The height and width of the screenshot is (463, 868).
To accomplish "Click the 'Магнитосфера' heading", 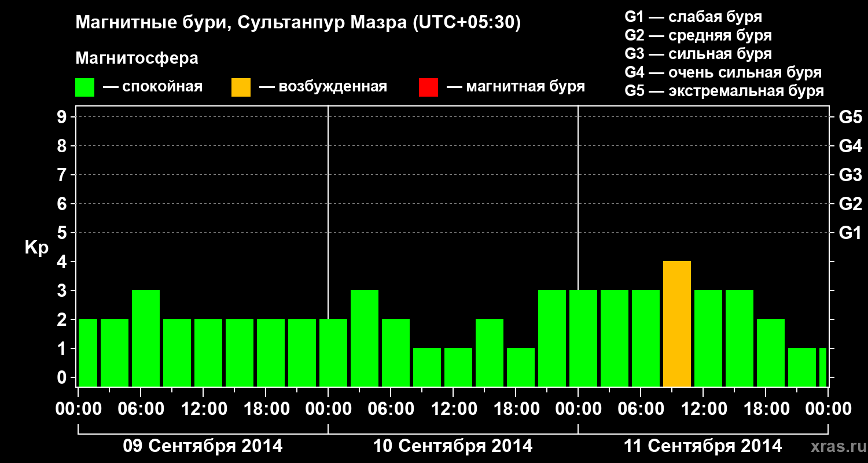I will point(137,58).
